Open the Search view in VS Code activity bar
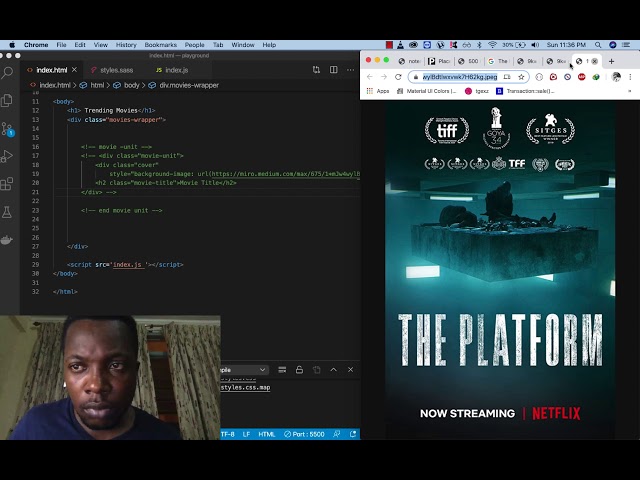Screen dimensions: 640x480 pyautogui.click(x=7, y=73)
